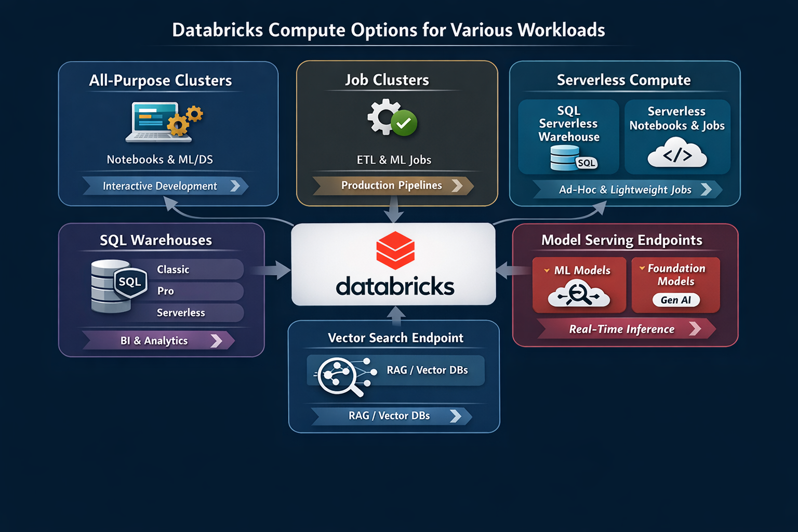The image size is (798, 532).
Task: Click the ETL & ML Jobs label
Action: [x=394, y=160]
